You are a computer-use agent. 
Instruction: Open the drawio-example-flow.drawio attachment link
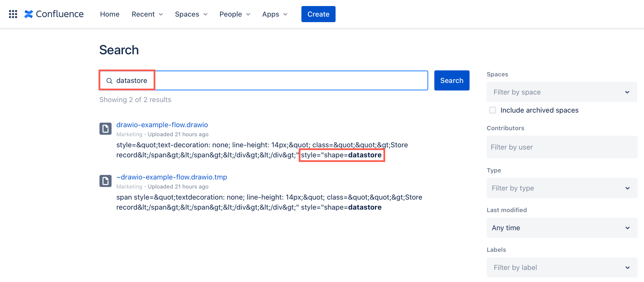tap(162, 125)
